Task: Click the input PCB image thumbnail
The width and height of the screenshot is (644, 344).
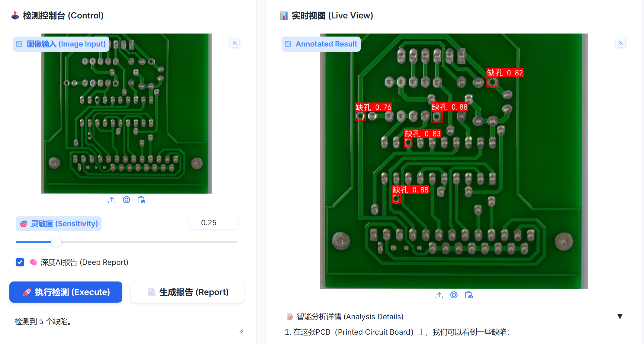Action: pyautogui.click(x=127, y=114)
